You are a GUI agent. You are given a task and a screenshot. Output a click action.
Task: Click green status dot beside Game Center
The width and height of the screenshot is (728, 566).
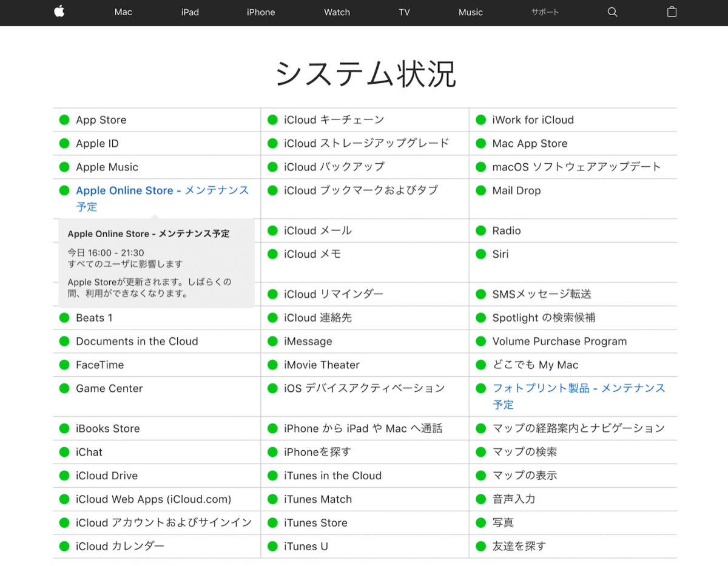(64, 389)
